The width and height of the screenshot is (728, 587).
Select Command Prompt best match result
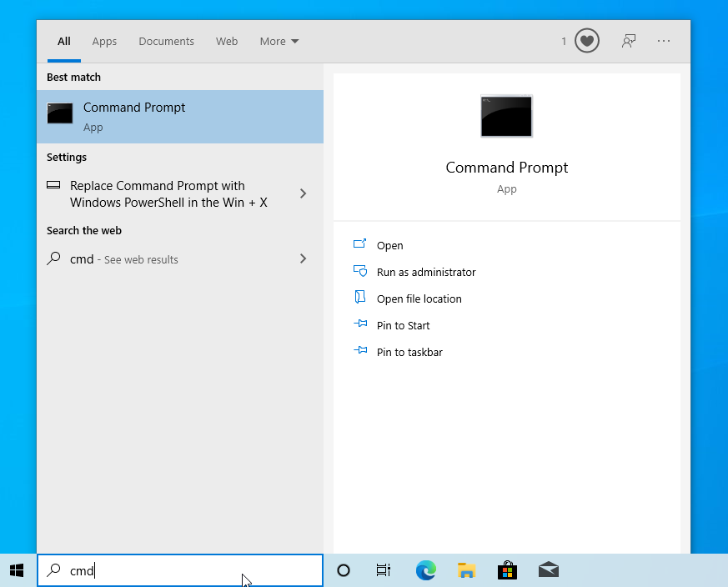[180, 117]
